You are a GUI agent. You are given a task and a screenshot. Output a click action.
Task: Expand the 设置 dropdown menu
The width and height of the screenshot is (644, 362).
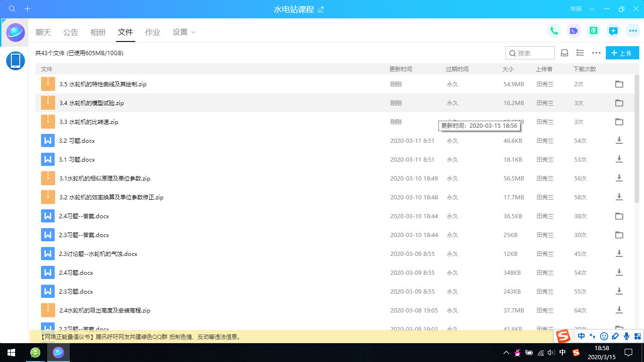184,32
